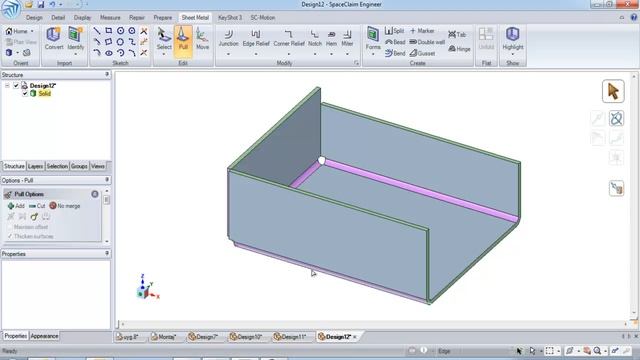Screen dimensions: 640x360
Task: Click the Bead tool
Action: point(395,42)
